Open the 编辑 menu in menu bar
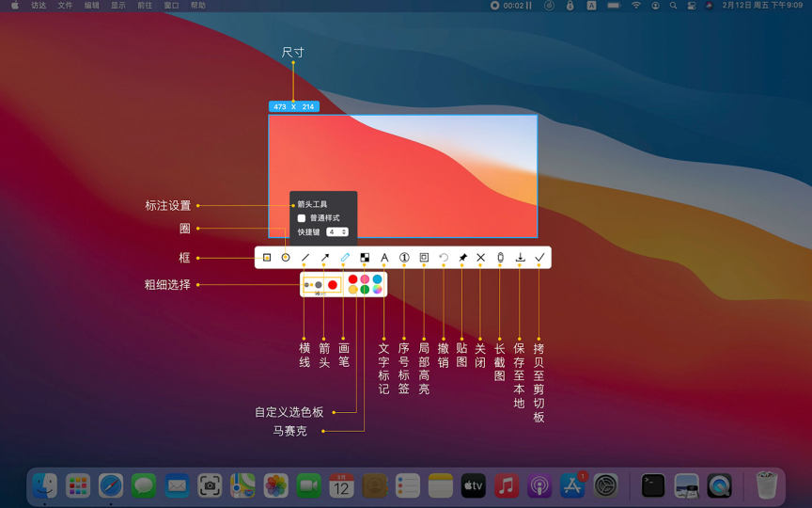This screenshot has width=812, height=508. [91, 6]
